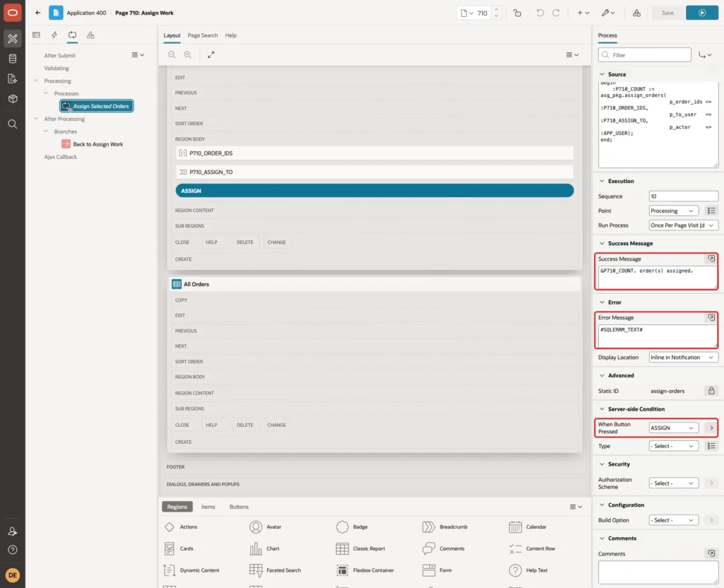Open When Button Pressed dropdown
This screenshot has width=724, height=588.
coord(673,428)
